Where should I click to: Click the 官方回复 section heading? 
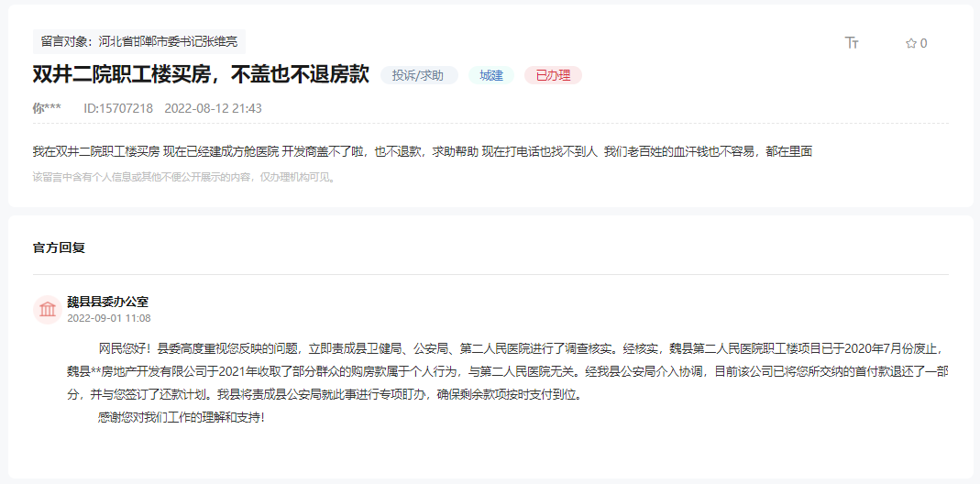pyautogui.click(x=59, y=247)
